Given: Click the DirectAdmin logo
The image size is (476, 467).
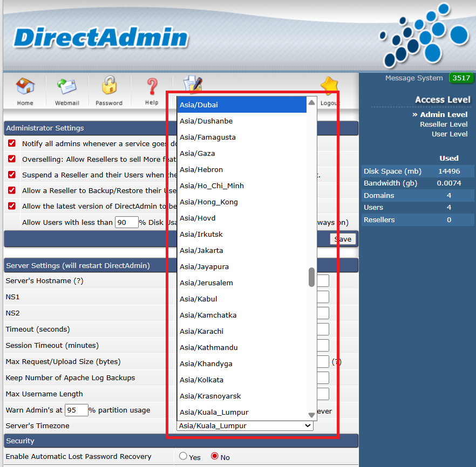Looking at the screenshot, I should (101, 38).
